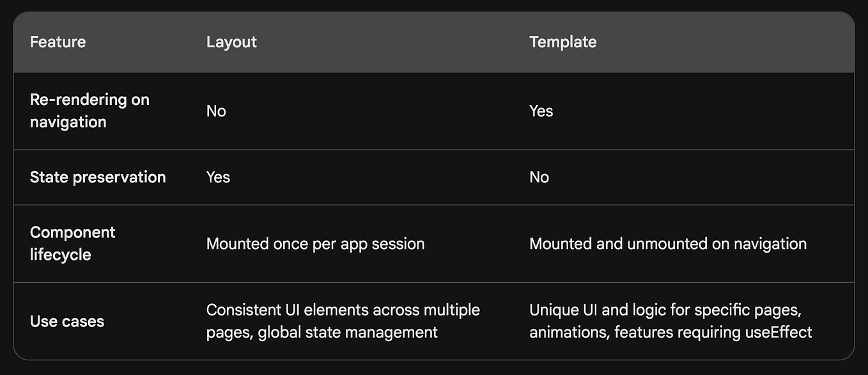Click the Template column header
868x375 pixels.
tap(562, 42)
